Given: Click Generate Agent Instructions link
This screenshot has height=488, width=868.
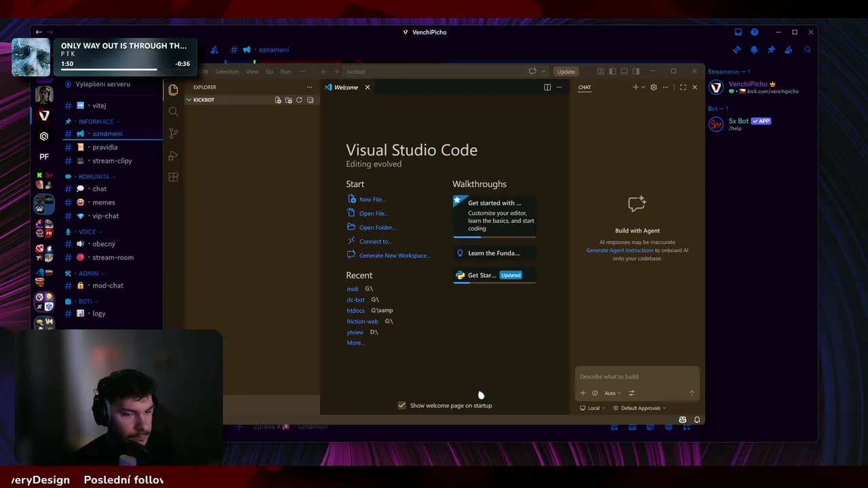Looking at the screenshot, I should point(620,250).
